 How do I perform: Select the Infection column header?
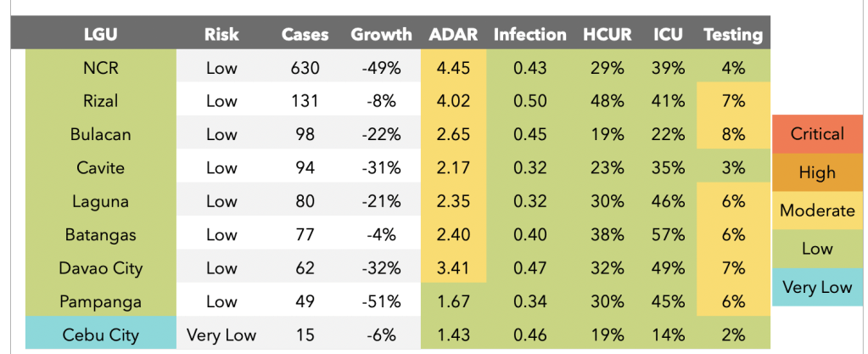(x=529, y=35)
